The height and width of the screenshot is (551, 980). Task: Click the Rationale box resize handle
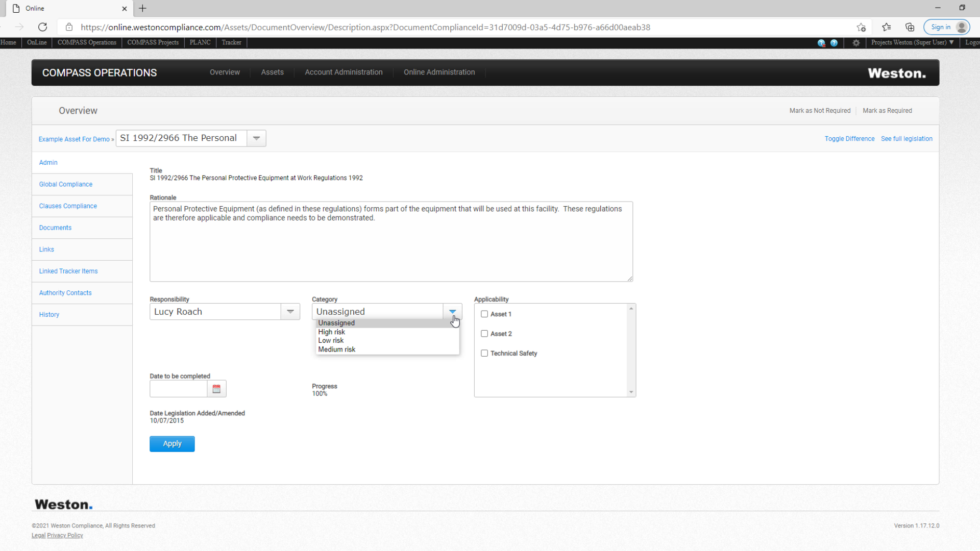pyautogui.click(x=630, y=279)
